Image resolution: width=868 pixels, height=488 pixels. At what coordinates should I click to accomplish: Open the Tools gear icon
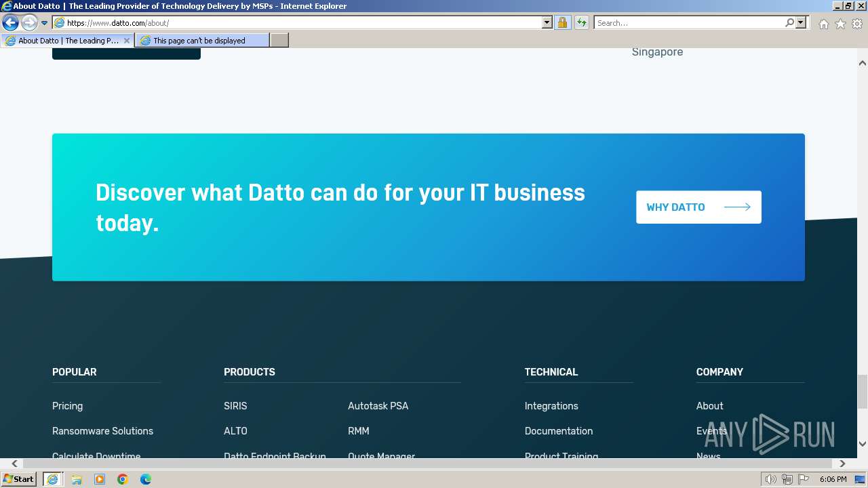coord(857,24)
